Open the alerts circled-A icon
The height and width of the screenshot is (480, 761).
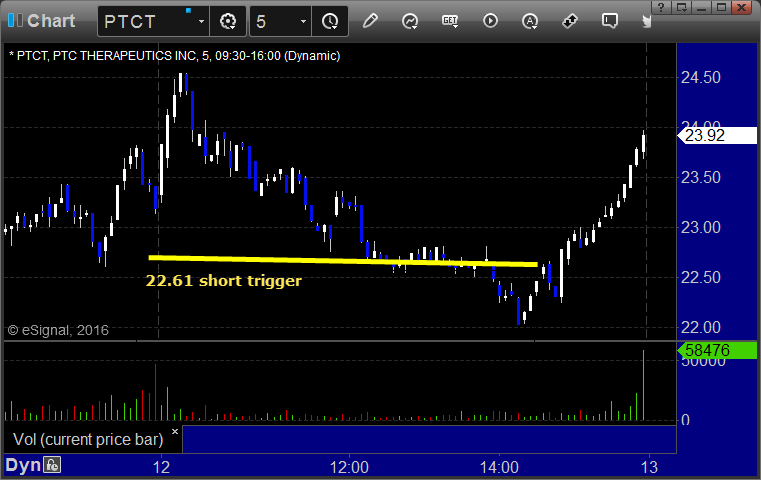(530, 21)
